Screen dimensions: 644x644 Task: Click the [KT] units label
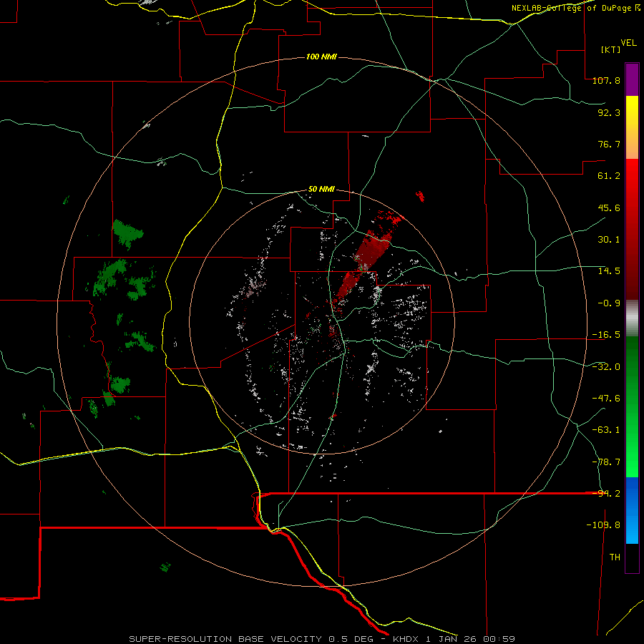tap(611, 49)
